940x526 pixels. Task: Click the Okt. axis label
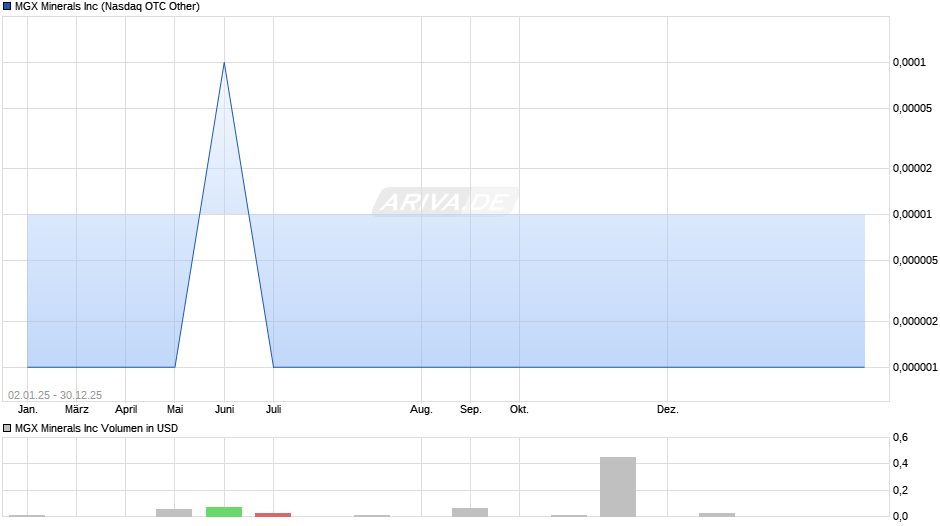point(519,410)
